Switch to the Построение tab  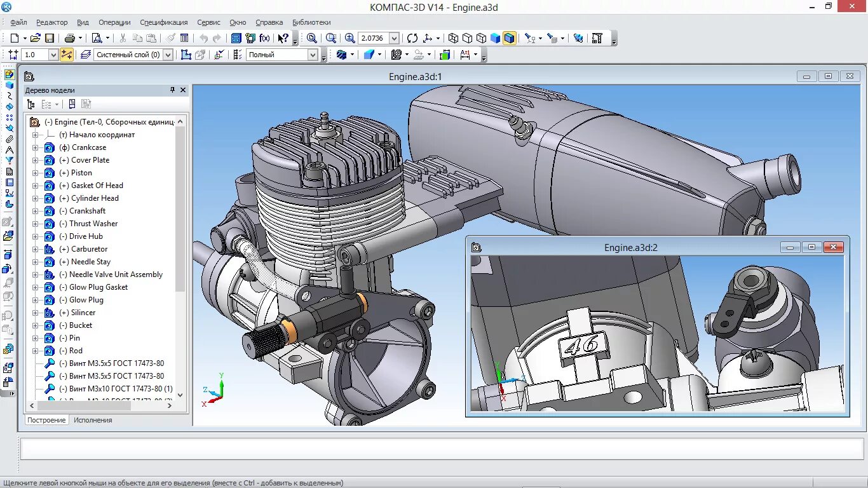point(46,420)
